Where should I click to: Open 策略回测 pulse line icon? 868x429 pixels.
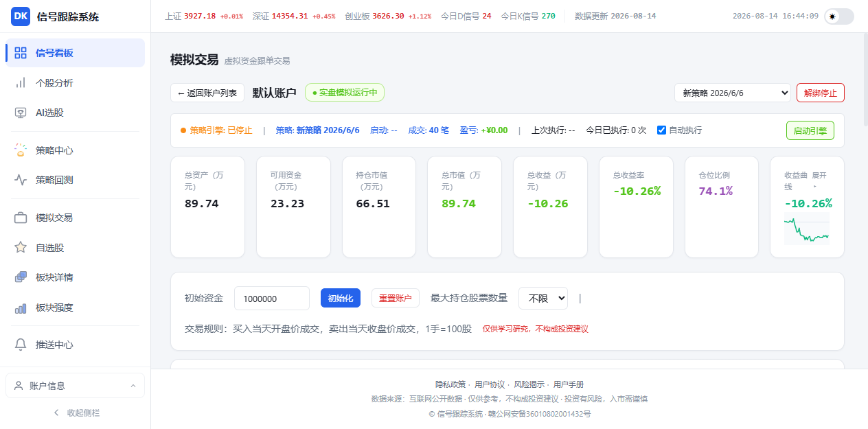coord(21,180)
